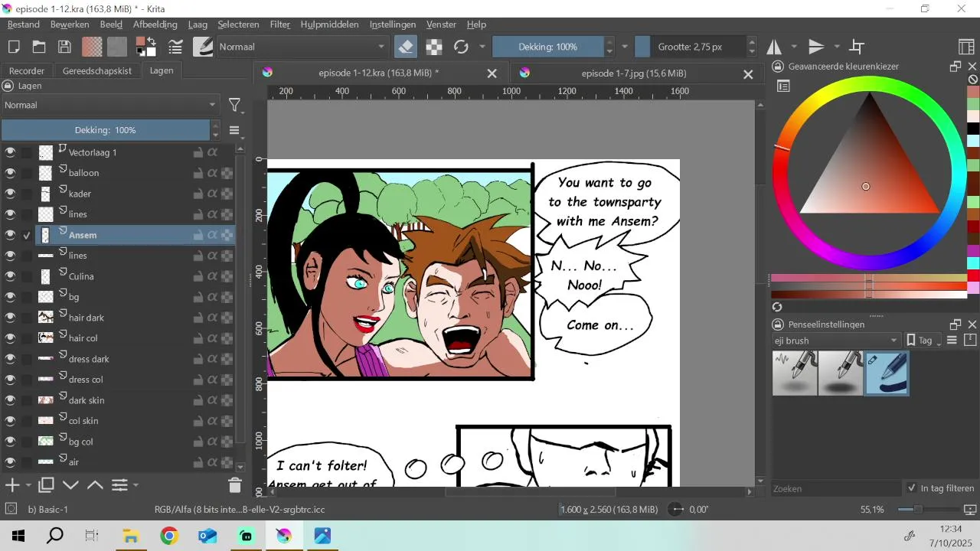
Task: Save the document with floppy icon
Action: click(65, 47)
